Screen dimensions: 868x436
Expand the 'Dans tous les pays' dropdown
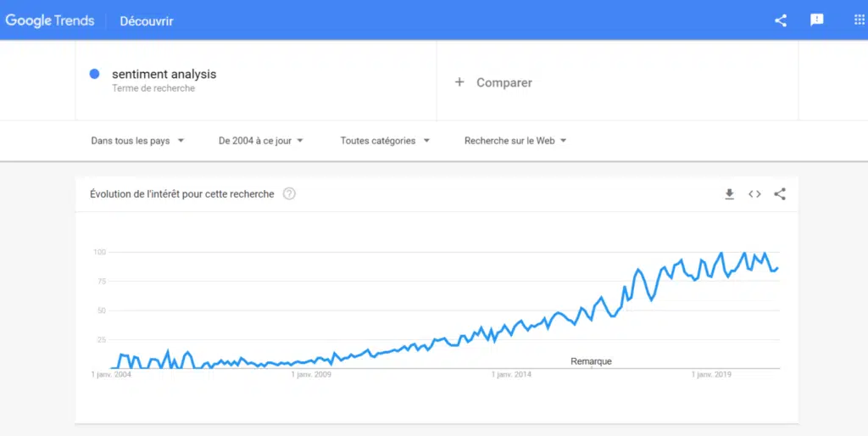tap(137, 141)
